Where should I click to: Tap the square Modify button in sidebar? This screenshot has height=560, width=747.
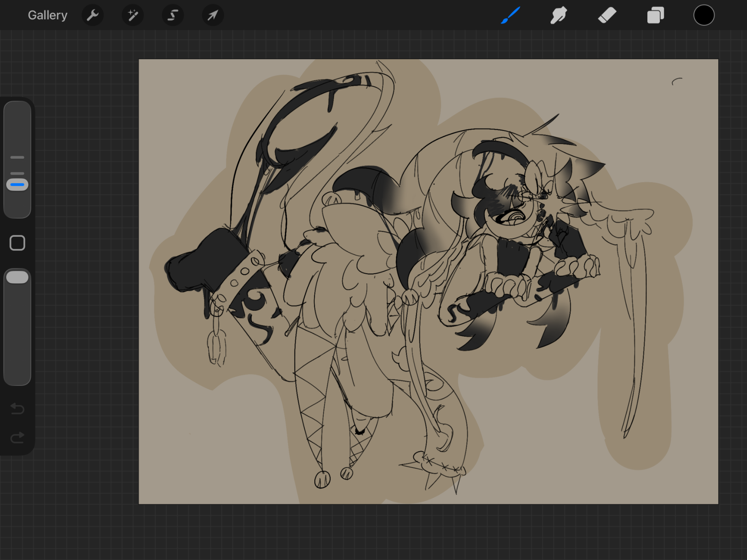pyautogui.click(x=18, y=243)
